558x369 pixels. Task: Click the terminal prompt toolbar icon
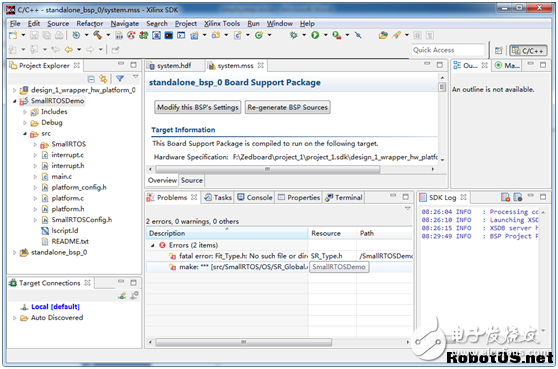[x=181, y=35]
